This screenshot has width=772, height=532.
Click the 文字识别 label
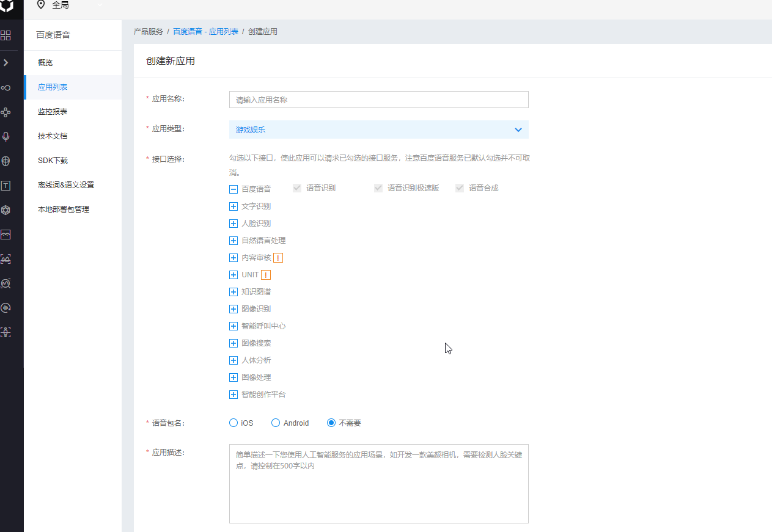256,206
